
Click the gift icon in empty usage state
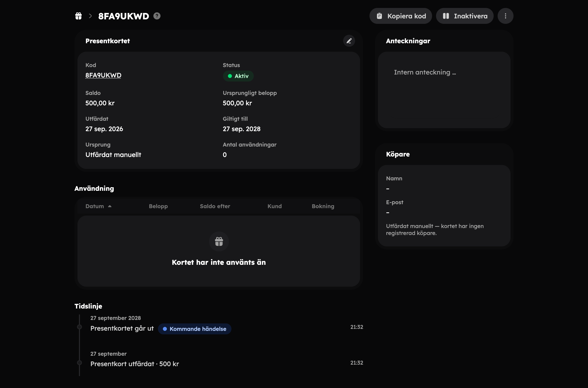[x=219, y=241]
